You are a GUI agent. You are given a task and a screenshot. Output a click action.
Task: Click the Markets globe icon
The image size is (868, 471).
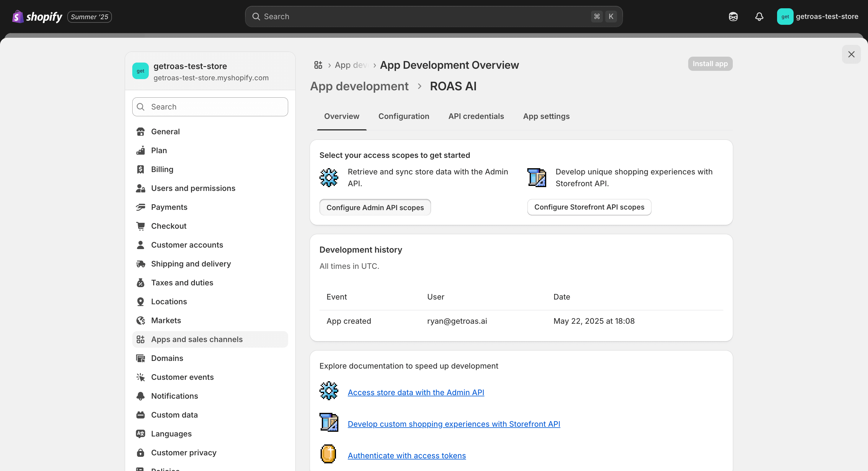(141, 320)
